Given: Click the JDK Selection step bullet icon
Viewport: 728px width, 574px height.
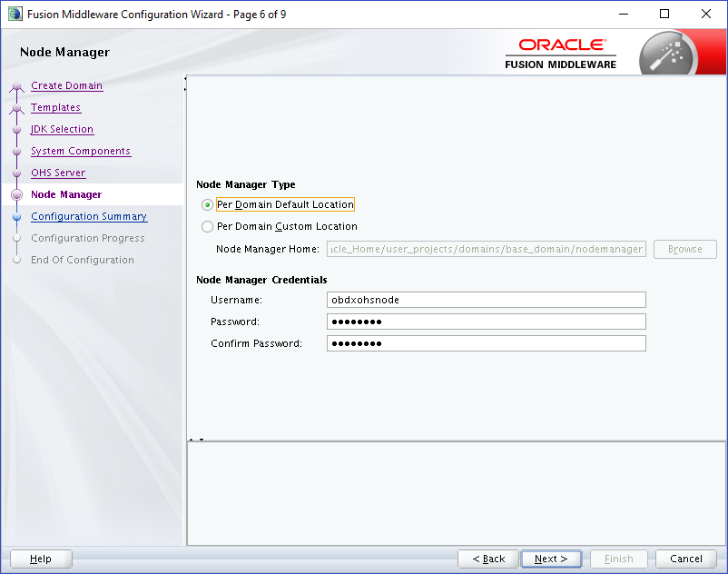Looking at the screenshot, I should point(16,130).
